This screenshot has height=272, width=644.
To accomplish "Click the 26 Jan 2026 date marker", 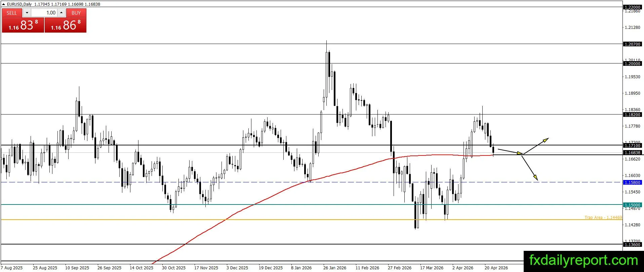I will coord(334,268).
